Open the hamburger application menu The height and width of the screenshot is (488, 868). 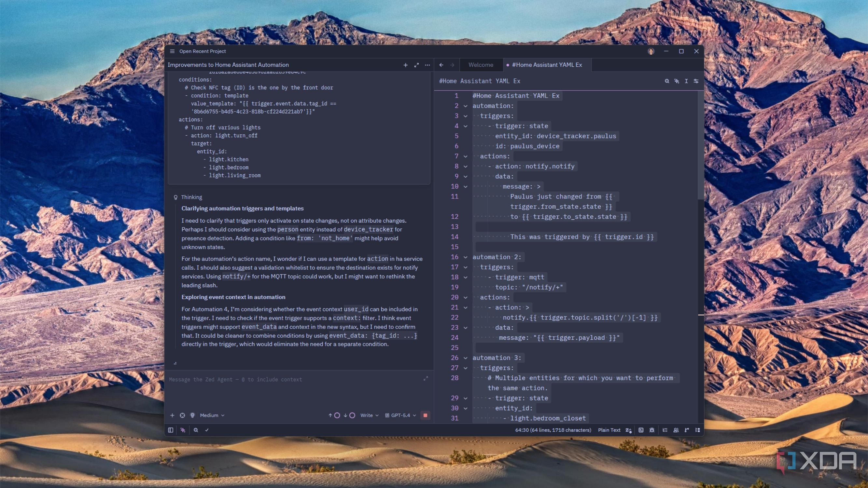[x=172, y=51]
